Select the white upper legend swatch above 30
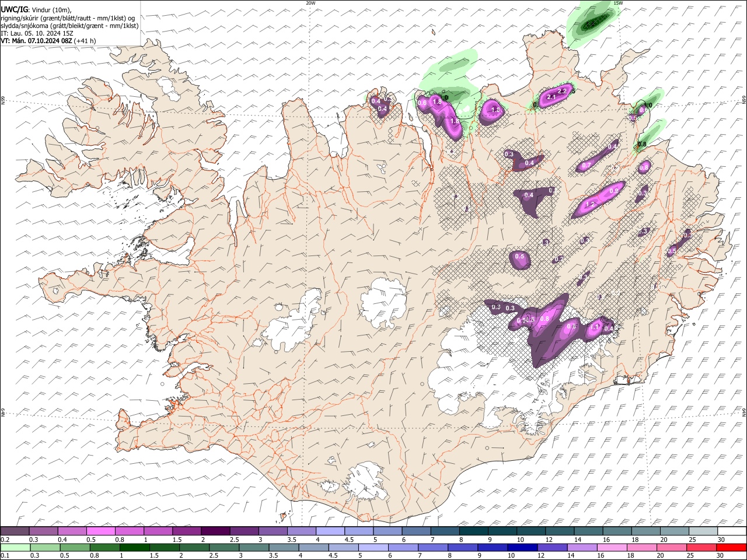 (732, 531)
